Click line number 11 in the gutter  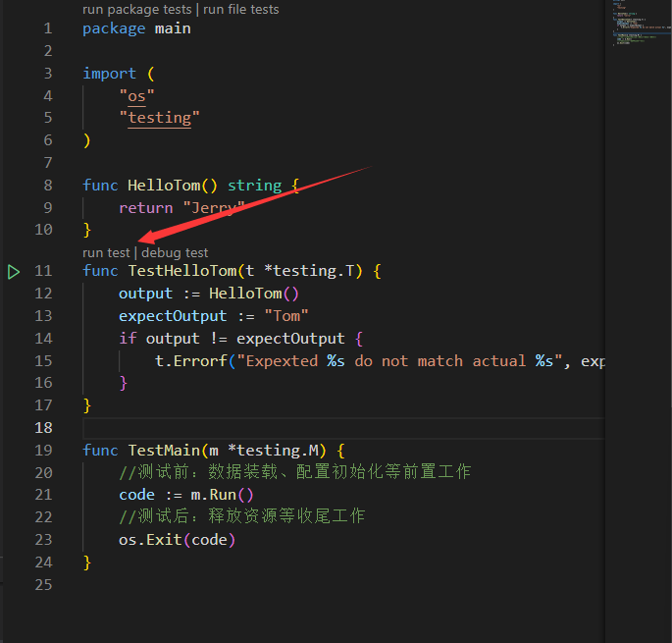43,271
